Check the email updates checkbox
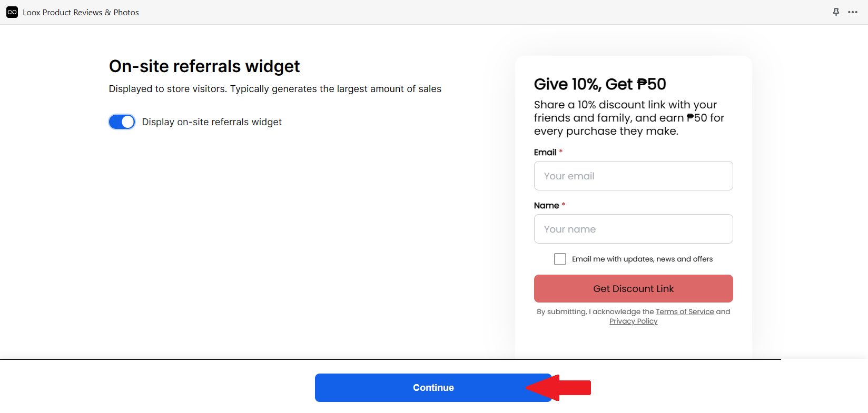 [560, 259]
